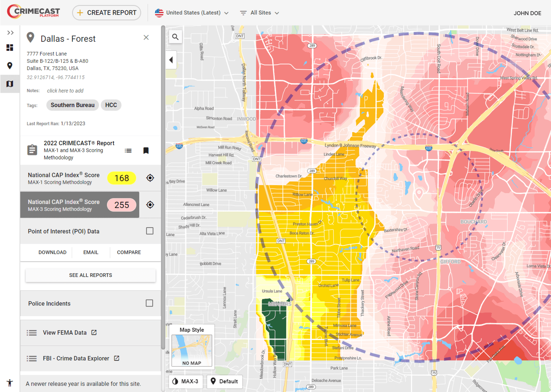Toggle the report bookmark icon
The width and height of the screenshot is (551, 392).
pyautogui.click(x=146, y=151)
